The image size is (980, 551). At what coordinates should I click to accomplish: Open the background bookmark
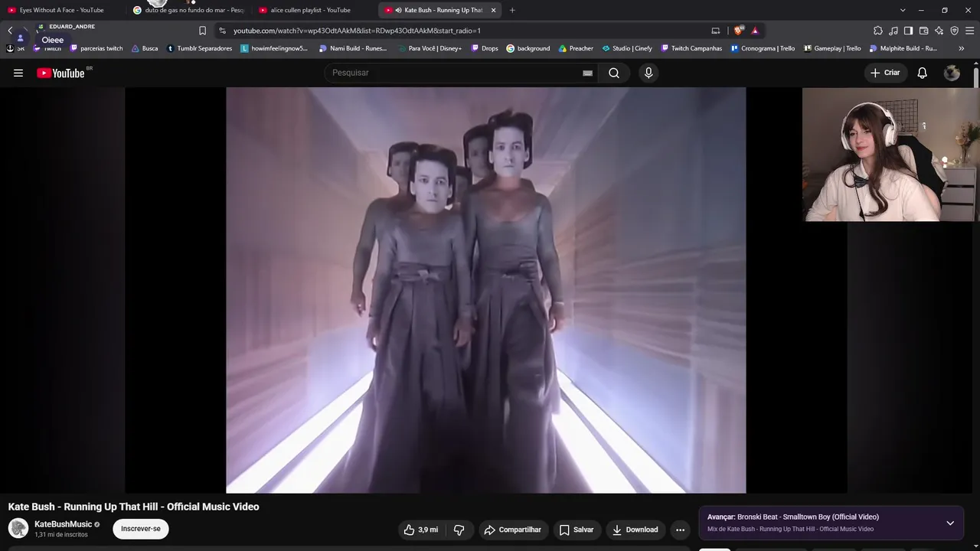pos(528,48)
